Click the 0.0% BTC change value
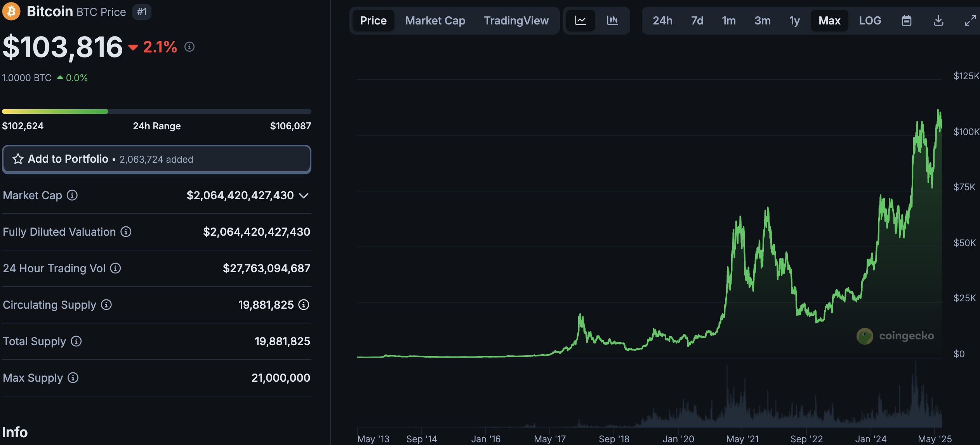This screenshot has height=445, width=980. 77,78
